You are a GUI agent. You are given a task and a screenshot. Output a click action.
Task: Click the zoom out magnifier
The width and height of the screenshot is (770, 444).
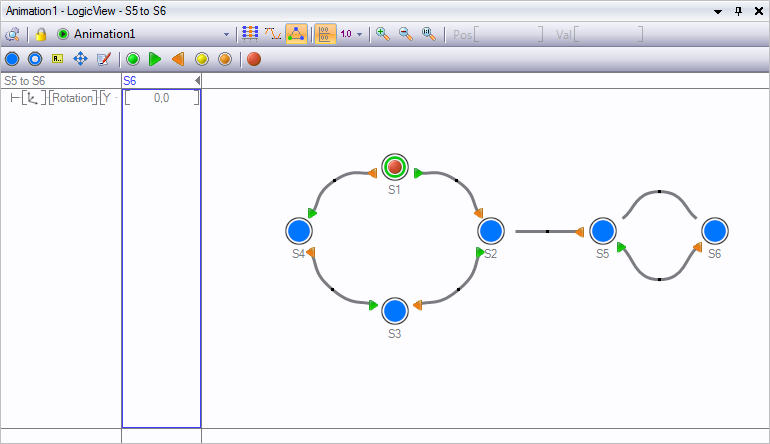pyautogui.click(x=405, y=34)
